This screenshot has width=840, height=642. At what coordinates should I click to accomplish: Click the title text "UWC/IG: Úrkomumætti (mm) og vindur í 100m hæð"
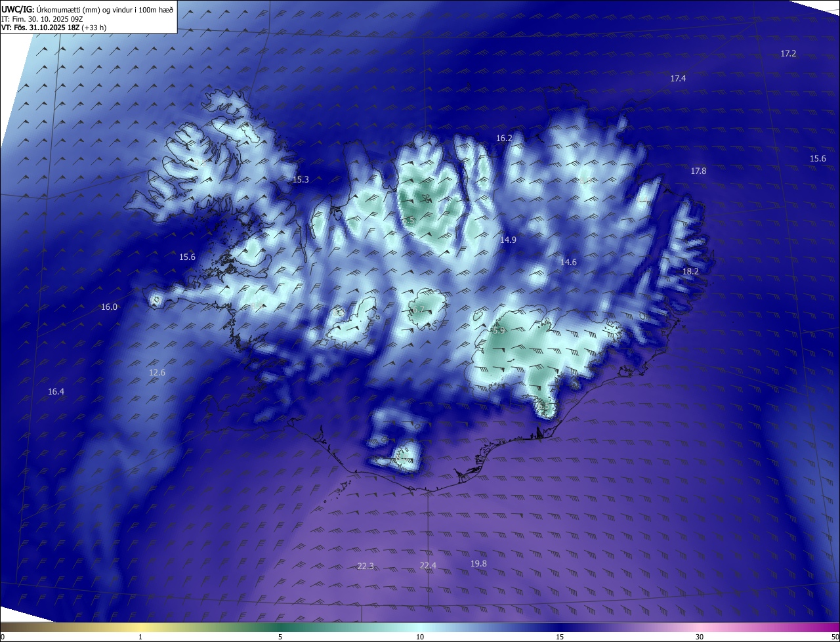(x=87, y=9)
